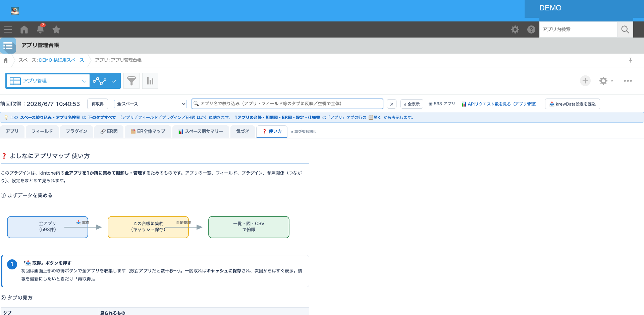Screen dimensions: 644x315
Task: Focus the アプリ名で絞り込み search field
Action: [x=287, y=104]
